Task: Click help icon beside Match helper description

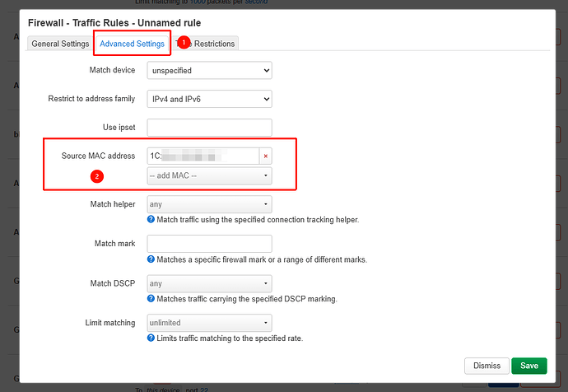Action: 151,220
